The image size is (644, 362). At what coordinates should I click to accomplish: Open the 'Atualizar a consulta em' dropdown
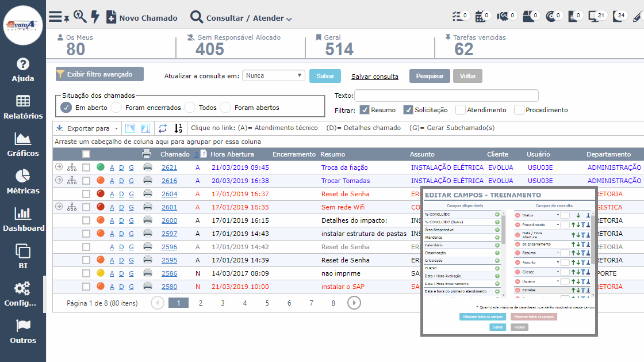coord(274,75)
